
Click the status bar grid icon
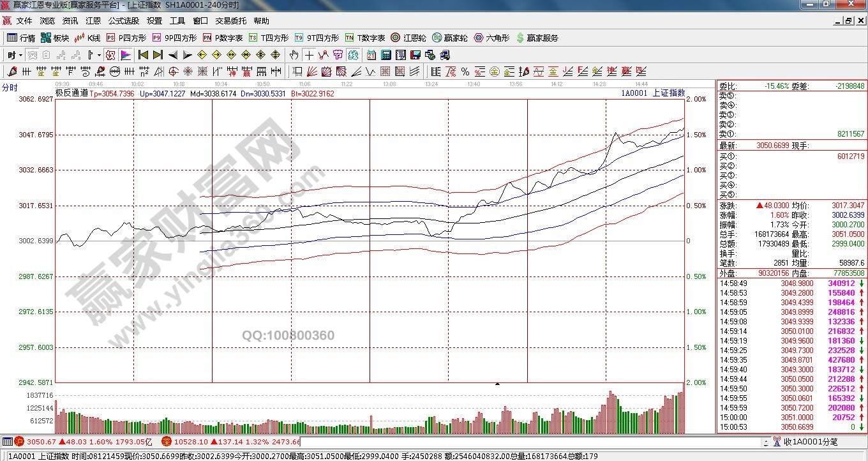(x=7, y=441)
